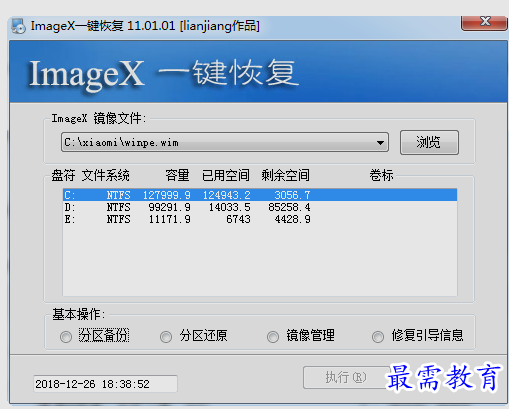509x409 pixels.
Task: Click the ImageX app icon in title bar
Action: point(18,26)
